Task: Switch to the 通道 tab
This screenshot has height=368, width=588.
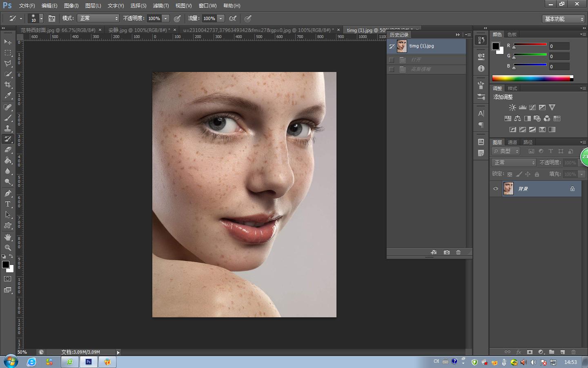Action: pos(512,142)
